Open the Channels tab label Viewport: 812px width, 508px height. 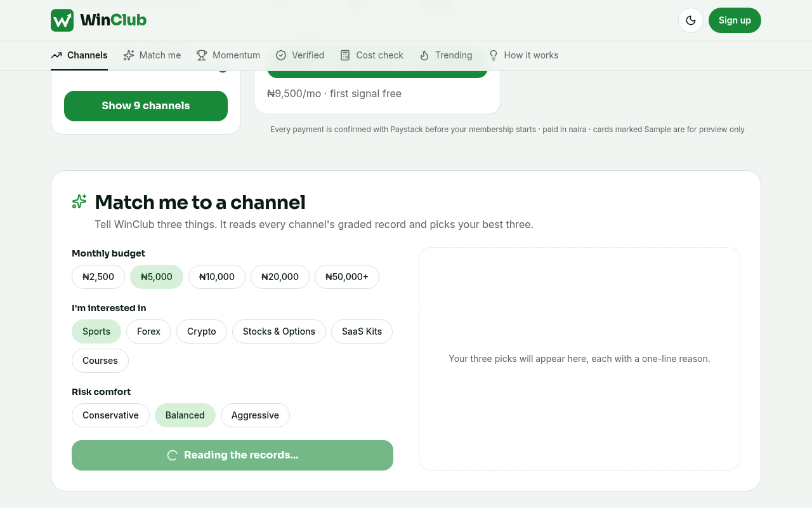pos(88,55)
